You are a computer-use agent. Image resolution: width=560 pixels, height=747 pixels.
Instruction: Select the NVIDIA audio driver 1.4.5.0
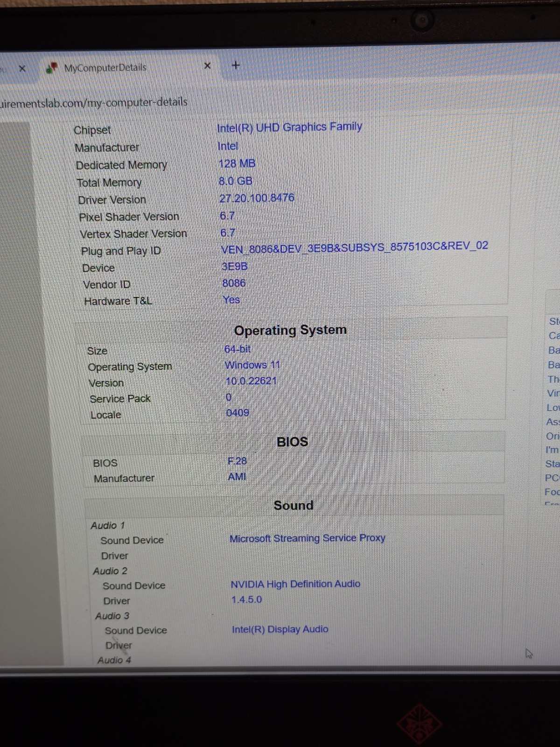[246, 599]
